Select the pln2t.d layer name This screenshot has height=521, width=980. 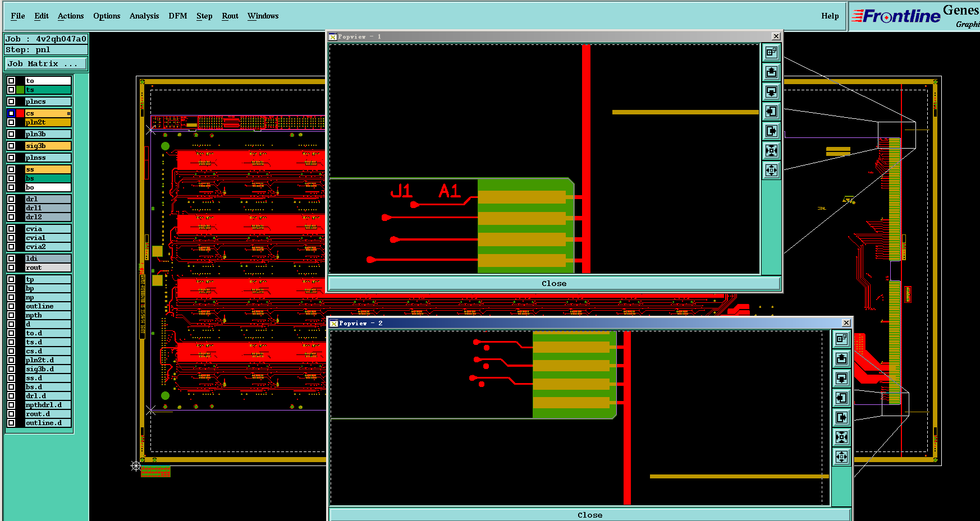[48, 360]
